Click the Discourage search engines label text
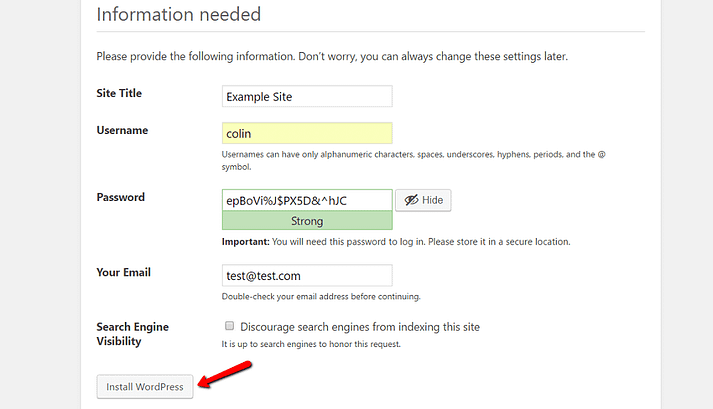 click(360, 326)
